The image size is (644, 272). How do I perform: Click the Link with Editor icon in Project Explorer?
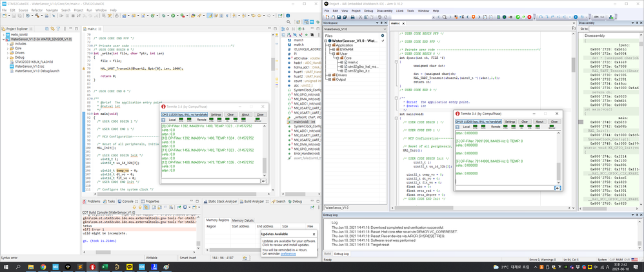pyautogui.click(x=52, y=29)
